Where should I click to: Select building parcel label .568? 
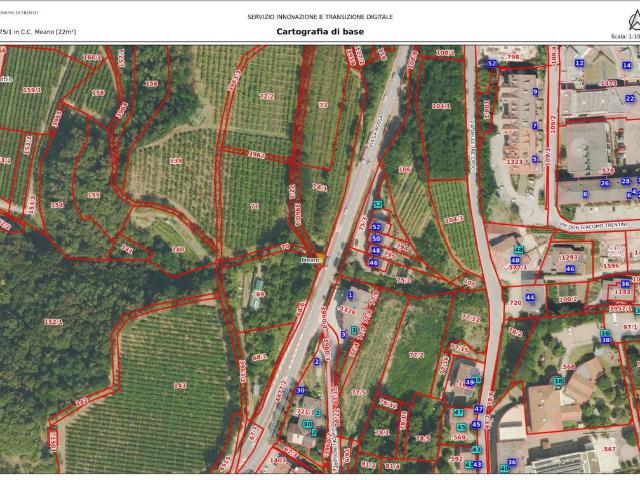click(x=567, y=367)
